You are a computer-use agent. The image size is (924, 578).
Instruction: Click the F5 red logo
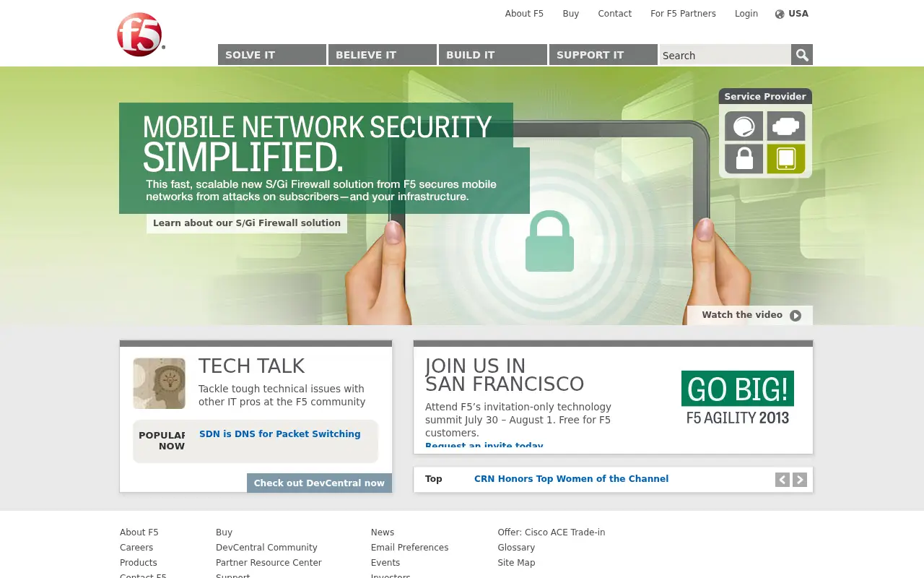point(141,35)
